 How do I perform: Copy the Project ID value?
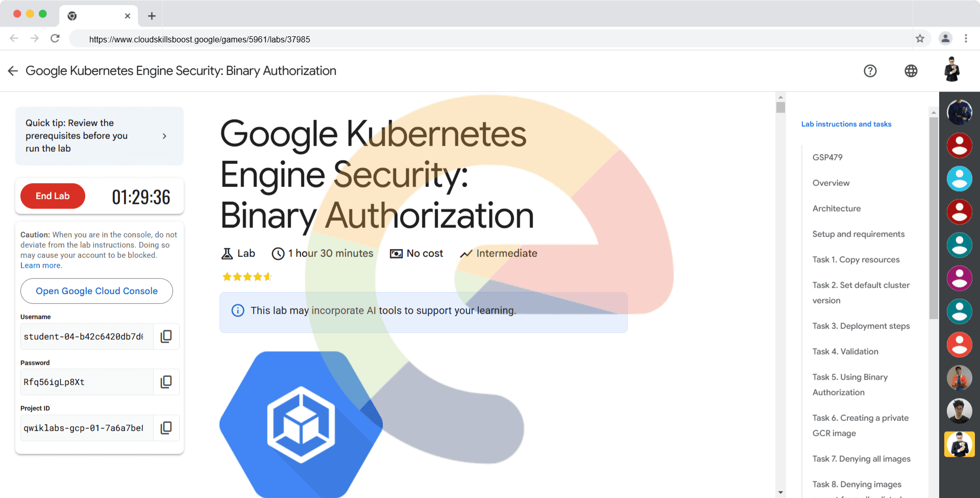pyautogui.click(x=166, y=428)
